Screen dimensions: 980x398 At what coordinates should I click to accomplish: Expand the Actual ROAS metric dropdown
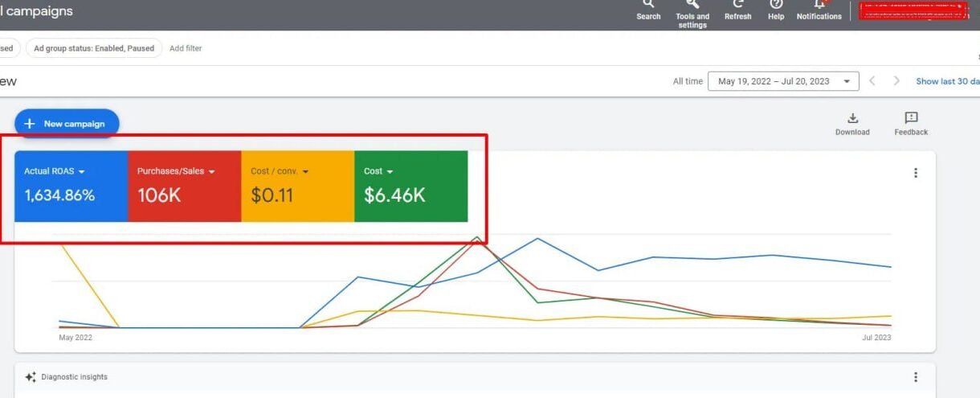coord(82,172)
